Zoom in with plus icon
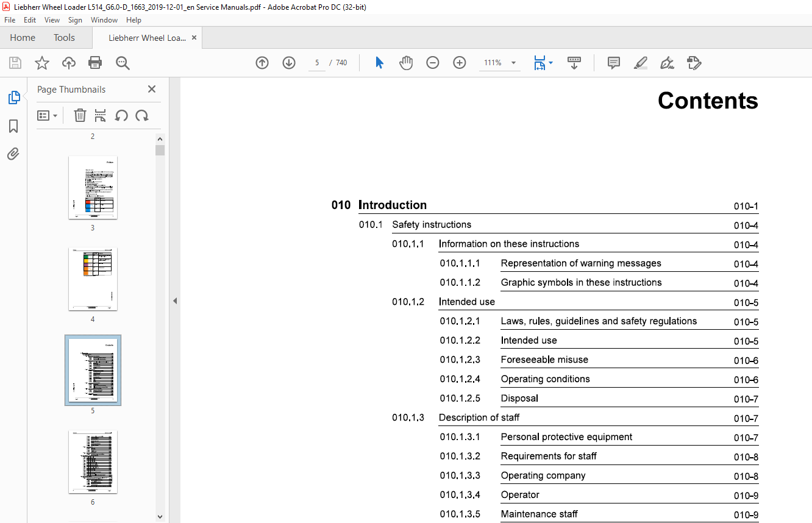 coord(460,63)
